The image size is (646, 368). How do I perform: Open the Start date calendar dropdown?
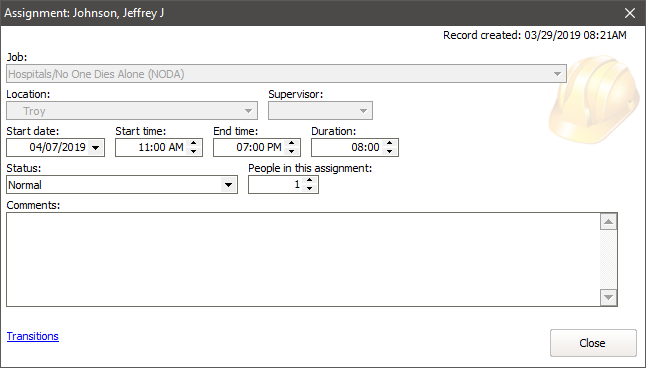click(x=96, y=148)
